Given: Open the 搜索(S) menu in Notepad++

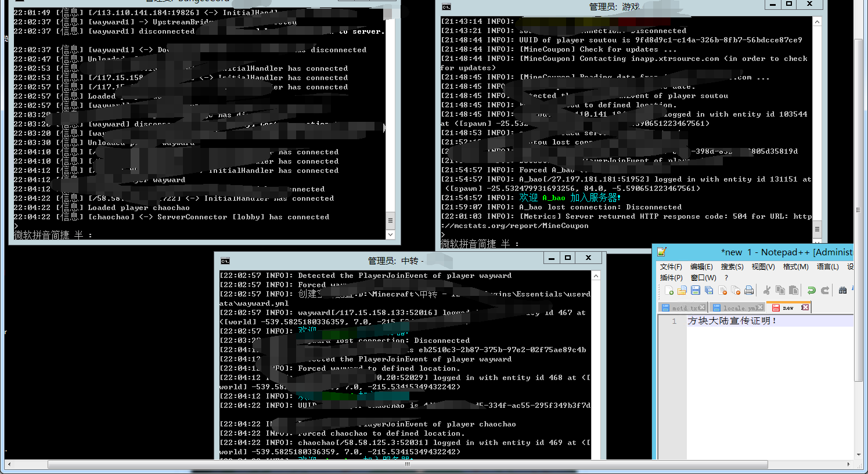Looking at the screenshot, I should tap(732, 266).
